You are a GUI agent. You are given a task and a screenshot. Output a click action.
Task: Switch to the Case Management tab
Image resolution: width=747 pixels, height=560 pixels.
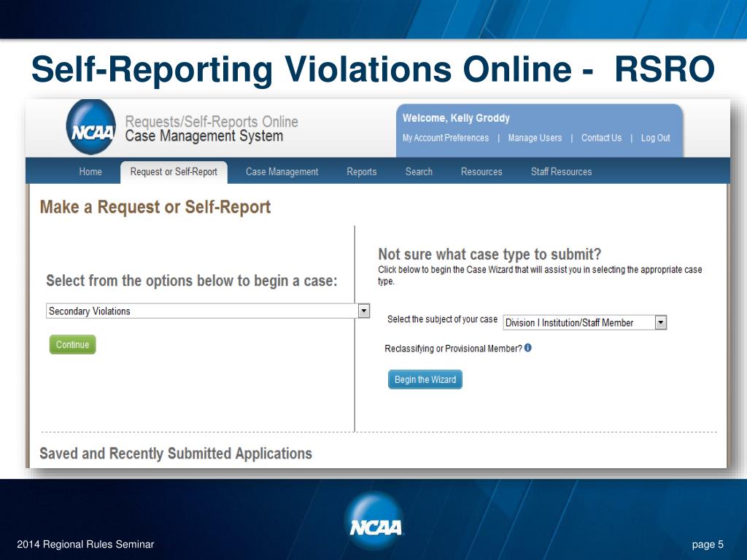point(282,172)
